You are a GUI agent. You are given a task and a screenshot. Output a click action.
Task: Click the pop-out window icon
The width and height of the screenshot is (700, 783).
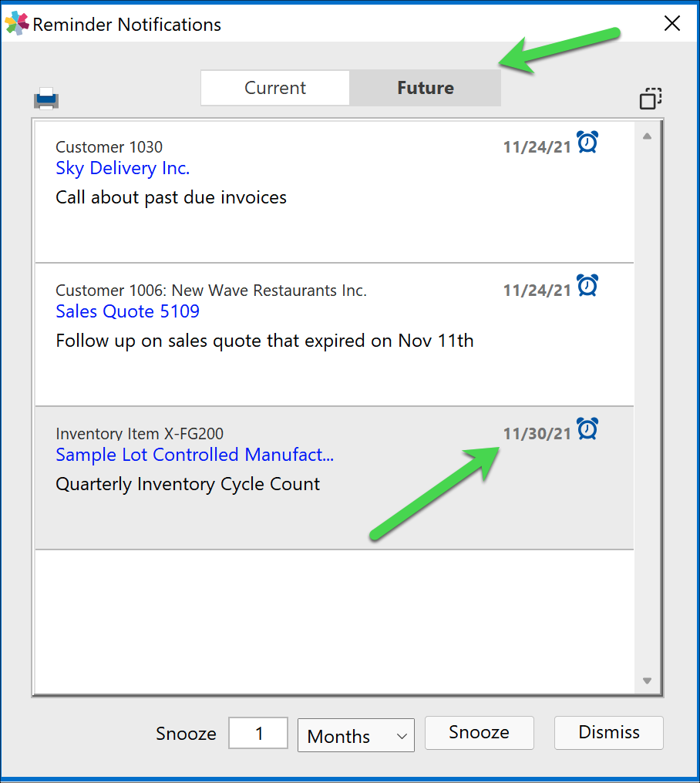[650, 98]
